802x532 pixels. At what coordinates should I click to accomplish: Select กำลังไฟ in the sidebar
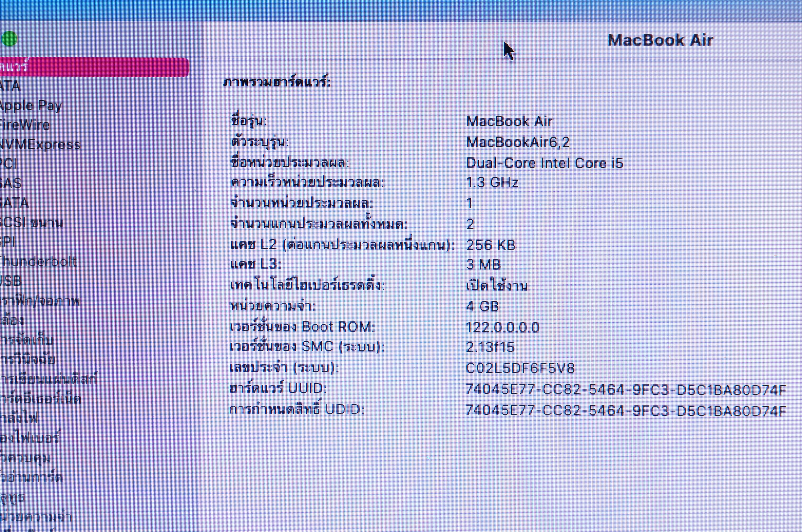coord(19,418)
